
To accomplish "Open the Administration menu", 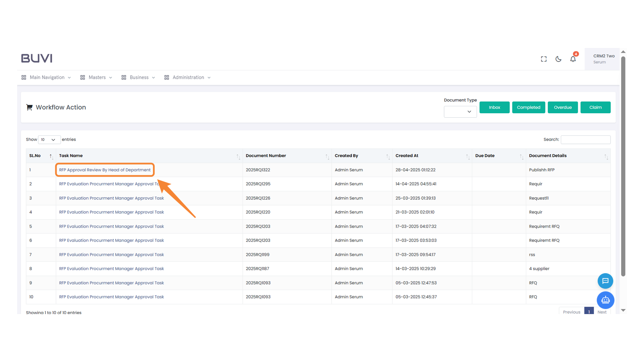I will pos(188,77).
